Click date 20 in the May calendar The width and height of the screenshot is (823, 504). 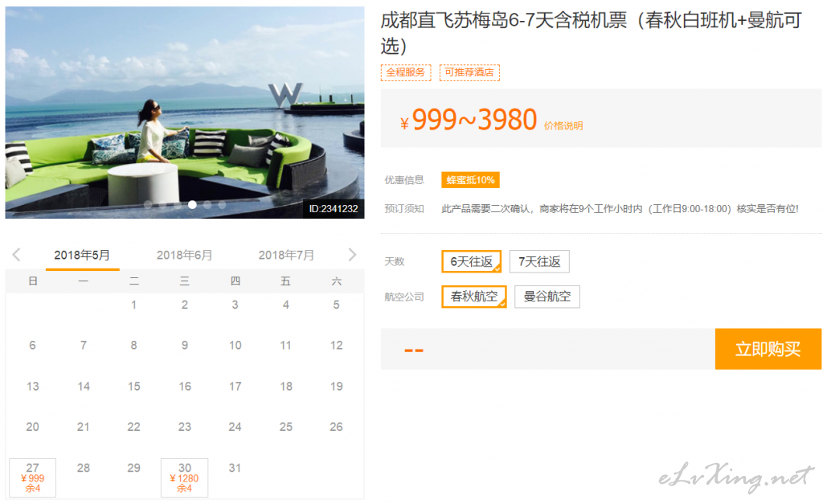(x=32, y=427)
